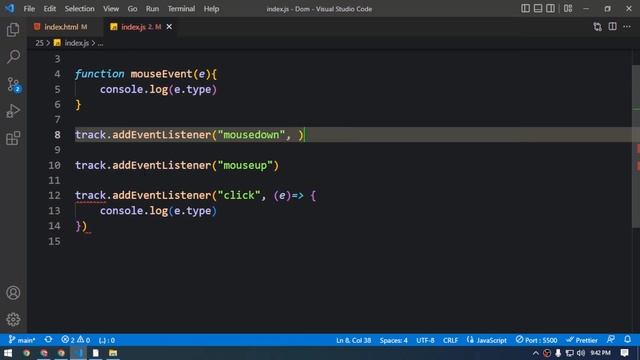Open the File menu

[x=29, y=9]
